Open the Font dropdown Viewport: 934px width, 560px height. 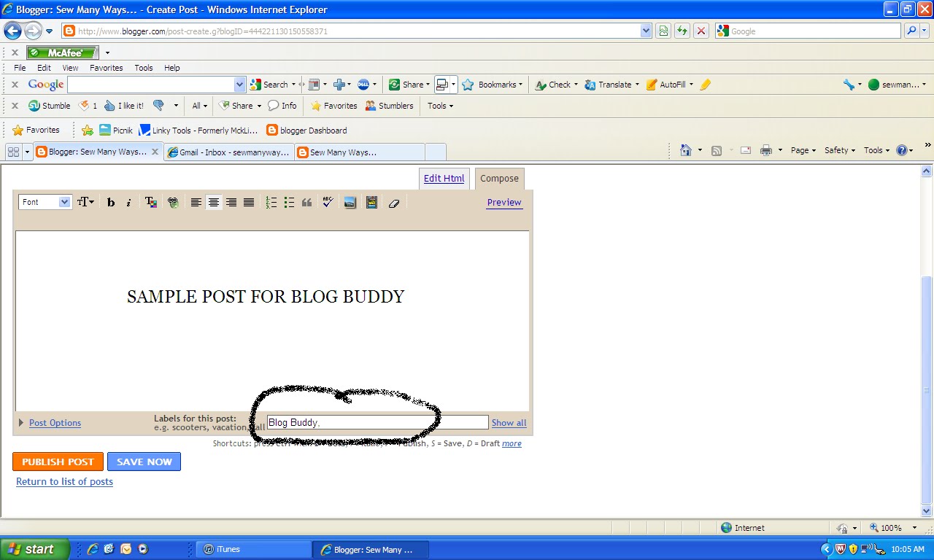[44, 202]
